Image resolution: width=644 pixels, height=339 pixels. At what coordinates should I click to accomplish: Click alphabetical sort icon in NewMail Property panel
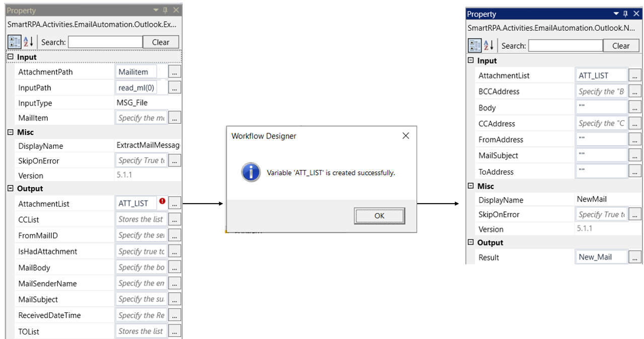pyautogui.click(x=487, y=46)
